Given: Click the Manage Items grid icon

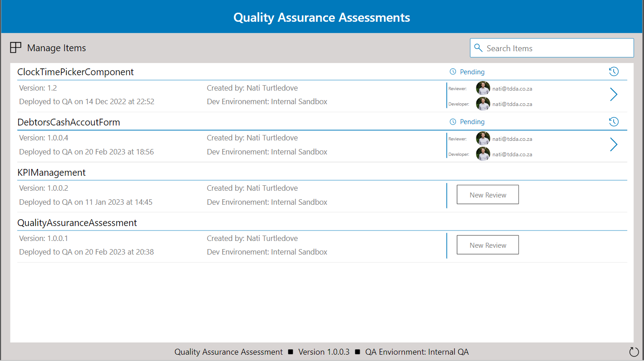Looking at the screenshot, I should (x=16, y=48).
